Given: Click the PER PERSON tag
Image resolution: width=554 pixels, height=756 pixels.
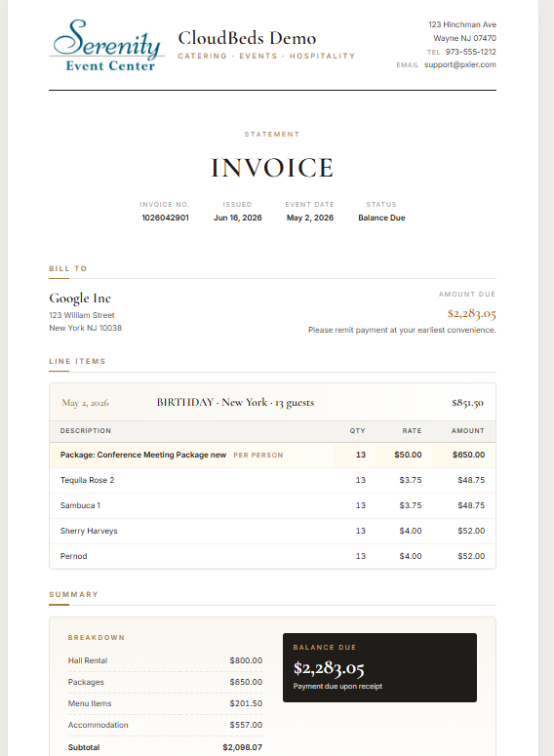Looking at the screenshot, I should (257, 456).
